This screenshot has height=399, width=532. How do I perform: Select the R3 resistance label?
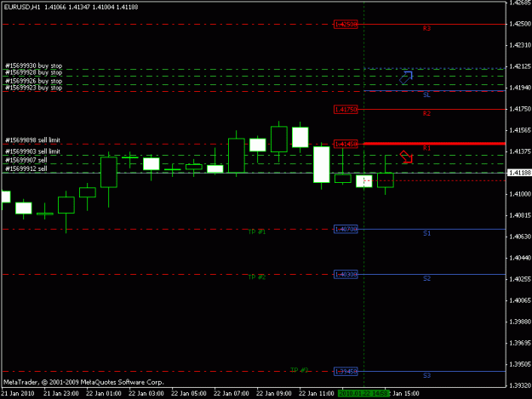point(426,28)
